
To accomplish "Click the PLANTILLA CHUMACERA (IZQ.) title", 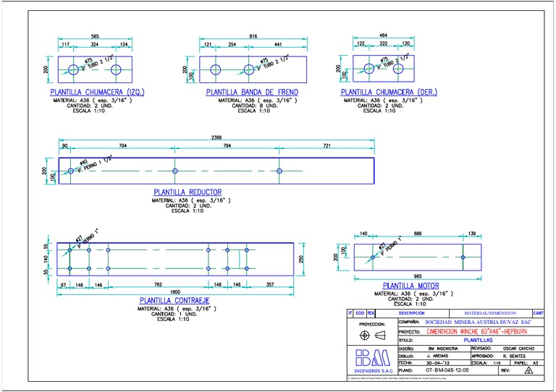I will tap(97, 92).
